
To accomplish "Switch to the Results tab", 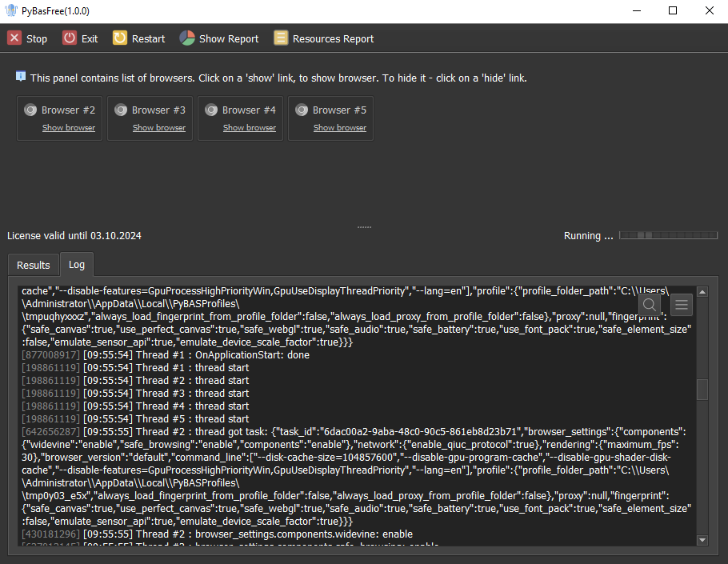I will click(x=34, y=265).
